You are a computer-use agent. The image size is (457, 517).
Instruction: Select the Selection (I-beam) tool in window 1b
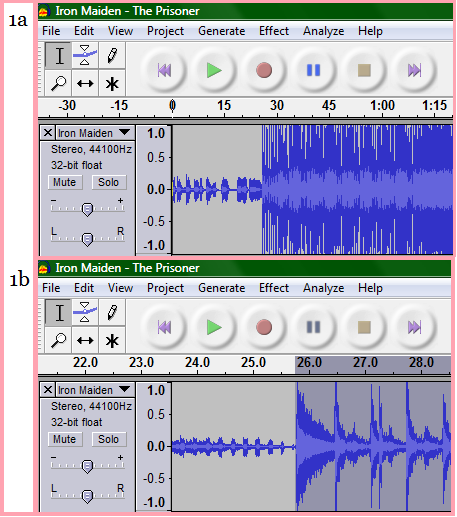tap(59, 313)
